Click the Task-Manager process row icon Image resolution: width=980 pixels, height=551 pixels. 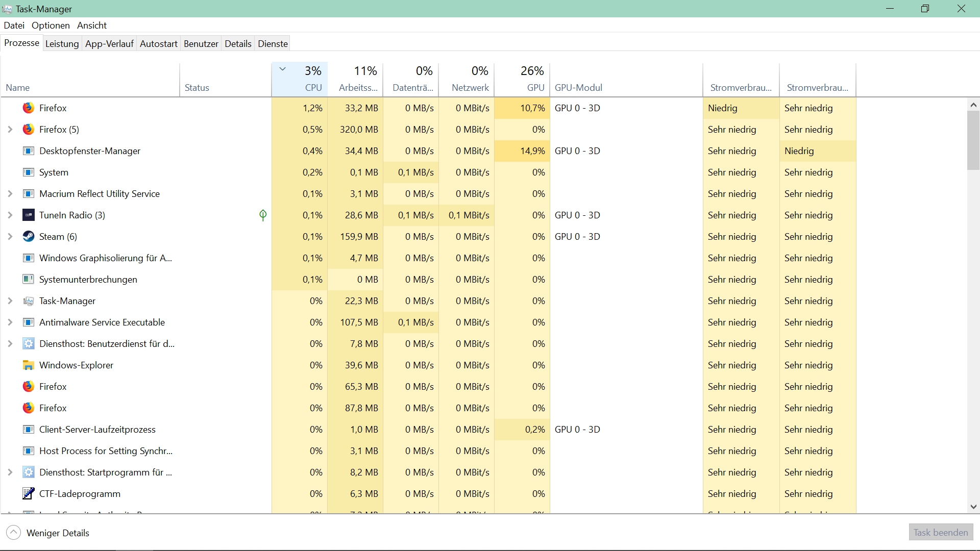pyautogui.click(x=29, y=300)
